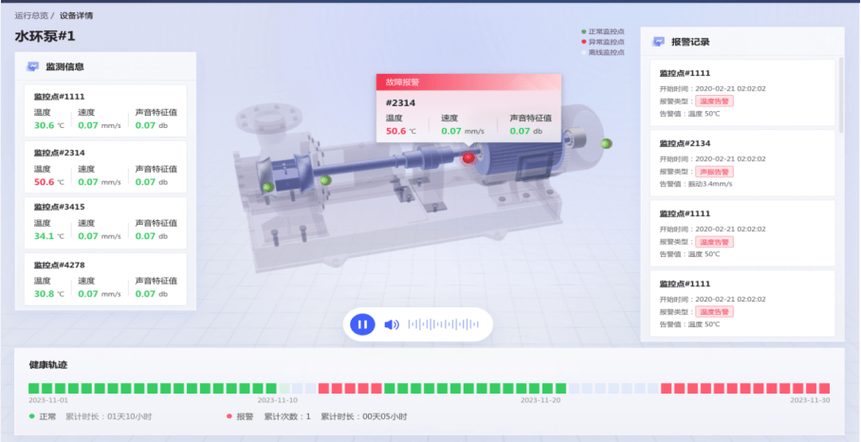The height and width of the screenshot is (442, 861).
Task: Click 累计时长:01天10小时 normal duration
Action: pos(109,417)
